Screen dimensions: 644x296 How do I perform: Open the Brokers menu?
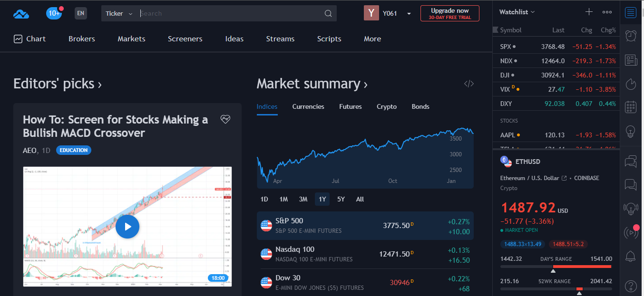pyautogui.click(x=82, y=39)
